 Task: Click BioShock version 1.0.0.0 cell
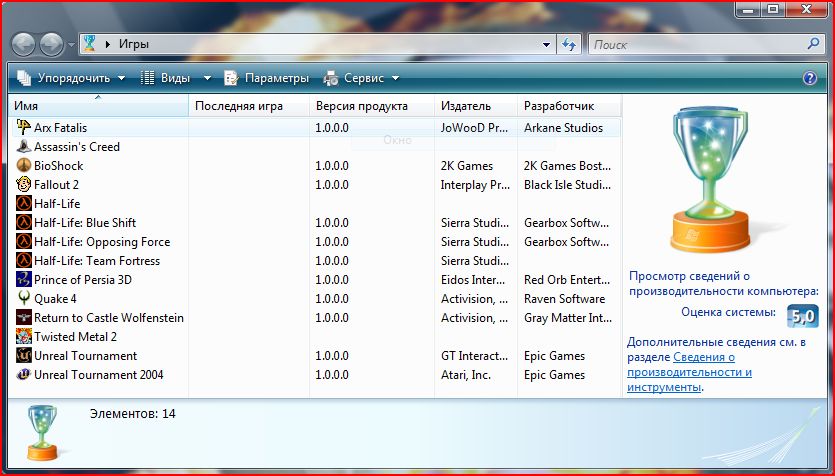pyautogui.click(x=332, y=166)
